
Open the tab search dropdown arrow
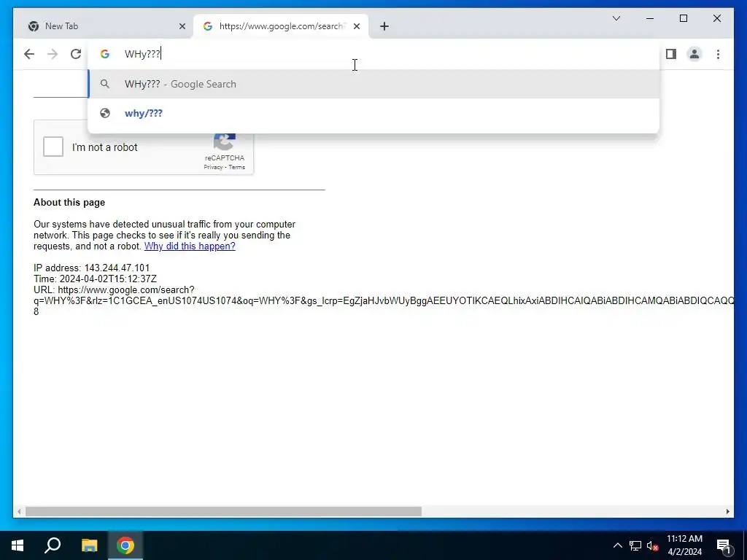click(x=616, y=18)
